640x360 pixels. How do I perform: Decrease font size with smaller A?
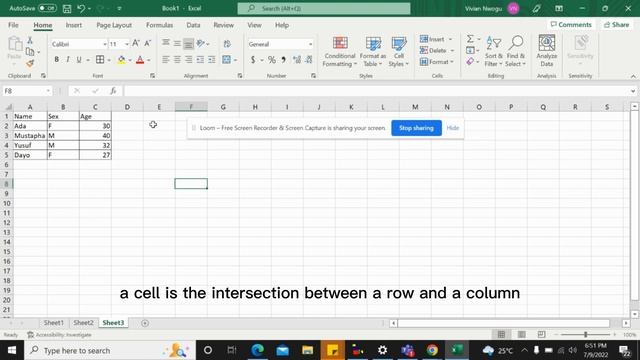coord(148,43)
